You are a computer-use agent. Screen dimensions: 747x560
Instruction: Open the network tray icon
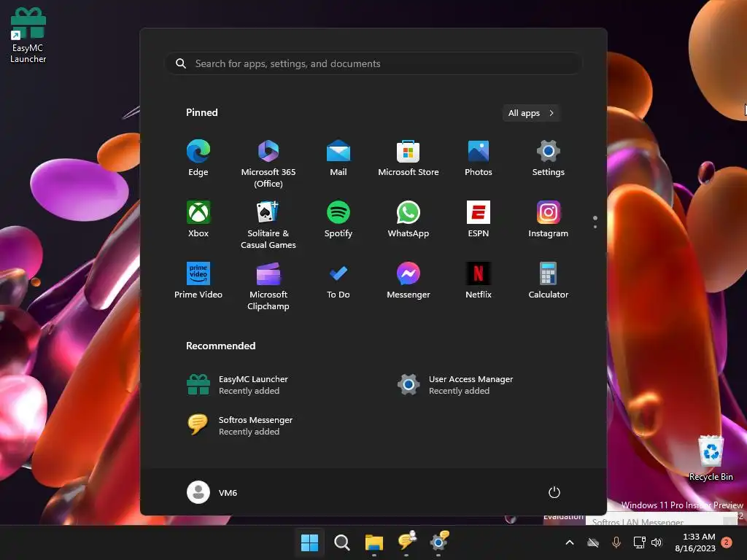tap(639, 542)
